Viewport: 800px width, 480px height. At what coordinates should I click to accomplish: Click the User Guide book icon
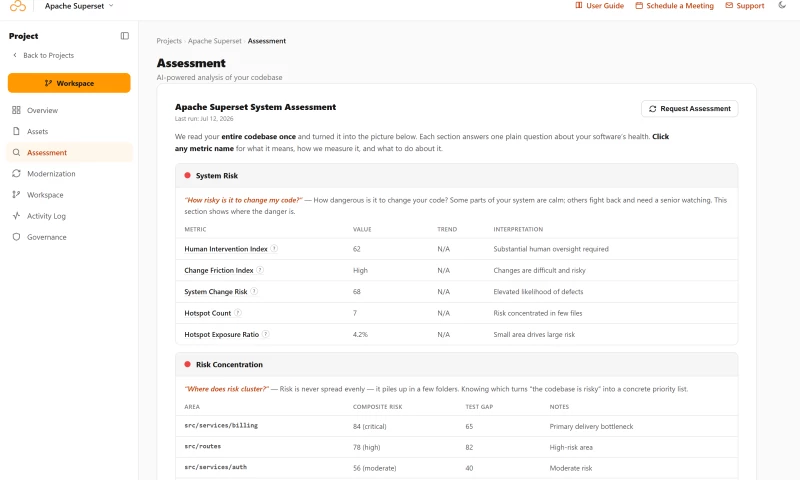(579, 6)
